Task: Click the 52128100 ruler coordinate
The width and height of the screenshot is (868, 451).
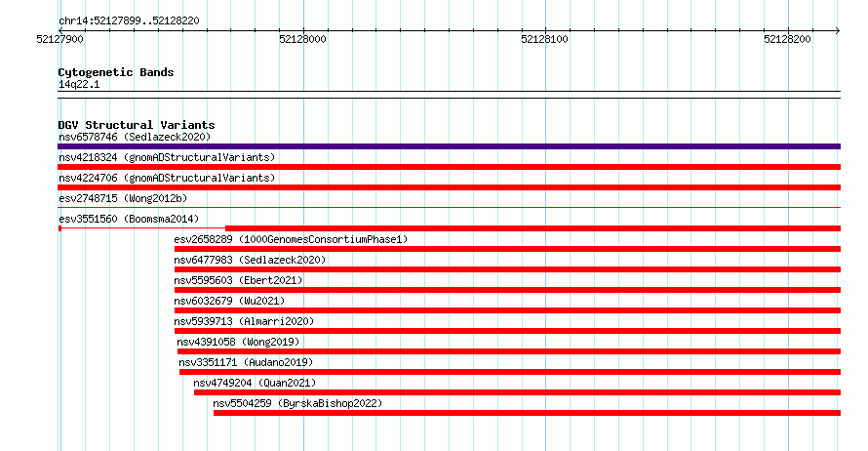Action: tap(545, 39)
